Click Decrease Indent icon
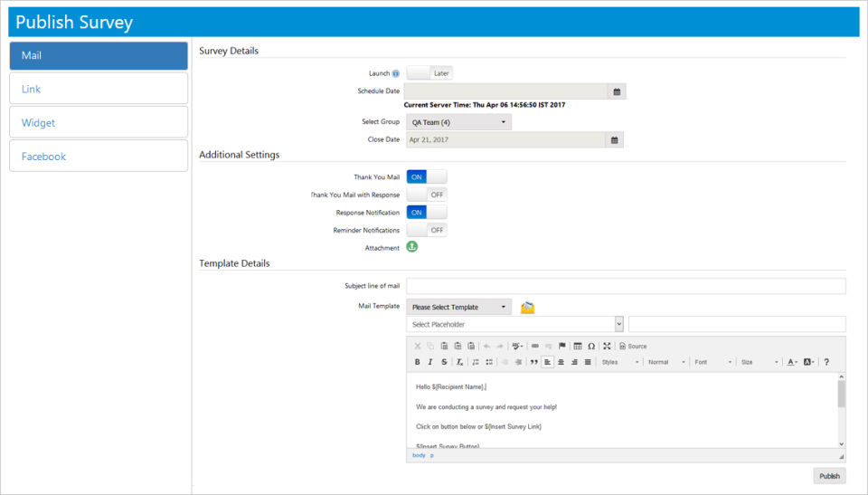The width and height of the screenshot is (868, 495). (505, 362)
